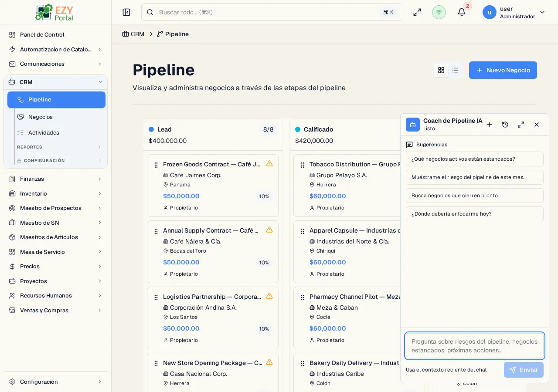Grab the drag handle on Pharmacy Channel Pilot
Viewport: 558px width, 392px height.
tap(303, 297)
